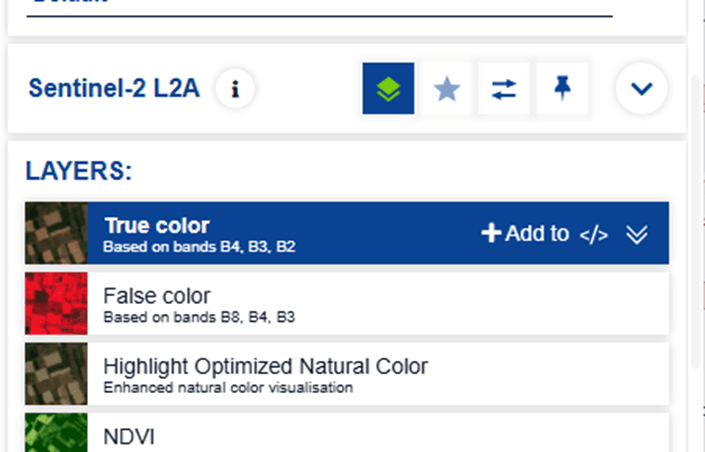Pin the Sentinel-2 L2A dataset
Viewport: 705px width, 452px height.
coord(562,89)
